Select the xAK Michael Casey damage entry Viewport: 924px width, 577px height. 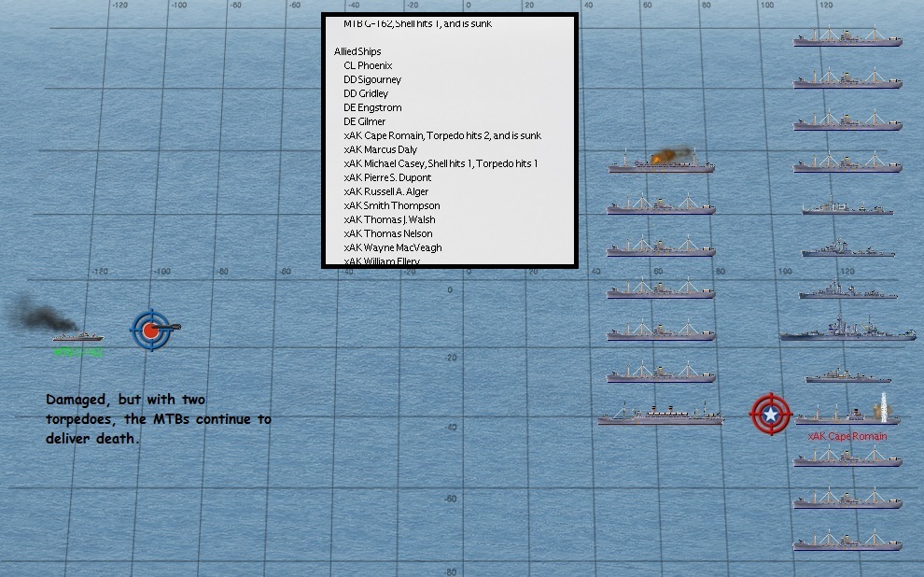pyautogui.click(x=441, y=163)
